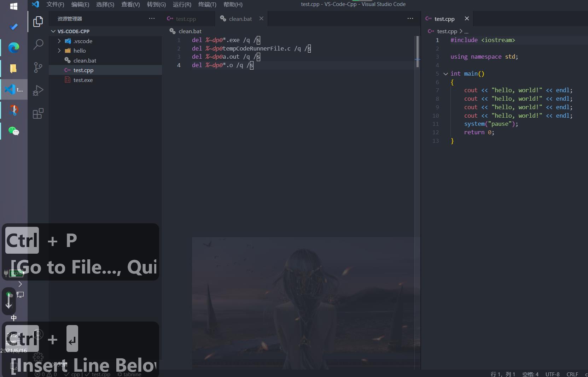The image size is (588, 377).
Task: Open the yellow file manager taskbar icon
Action: pos(14,68)
